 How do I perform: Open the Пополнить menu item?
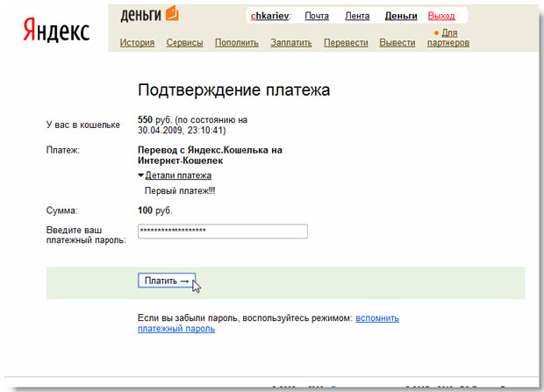[x=237, y=43]
